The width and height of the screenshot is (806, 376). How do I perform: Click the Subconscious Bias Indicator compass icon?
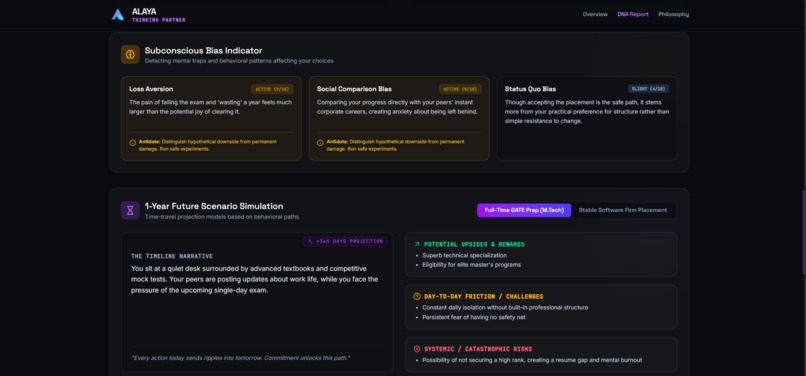point(130,55)
